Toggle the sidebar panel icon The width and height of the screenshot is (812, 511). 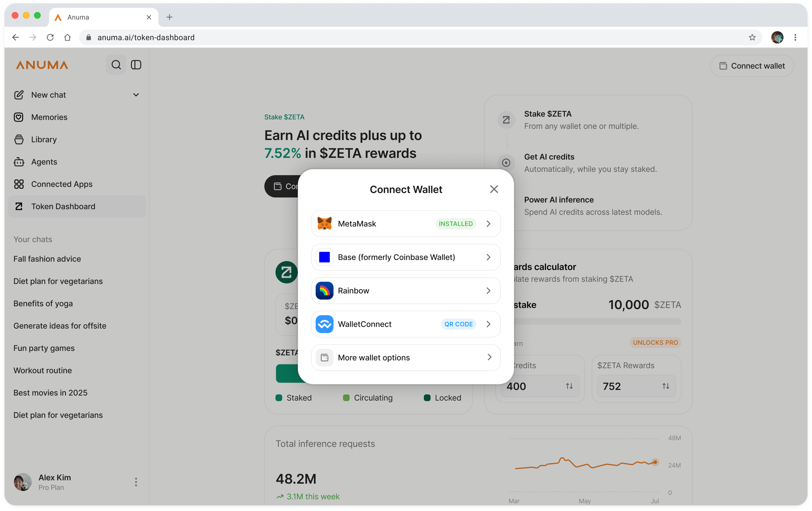(136, 65)
